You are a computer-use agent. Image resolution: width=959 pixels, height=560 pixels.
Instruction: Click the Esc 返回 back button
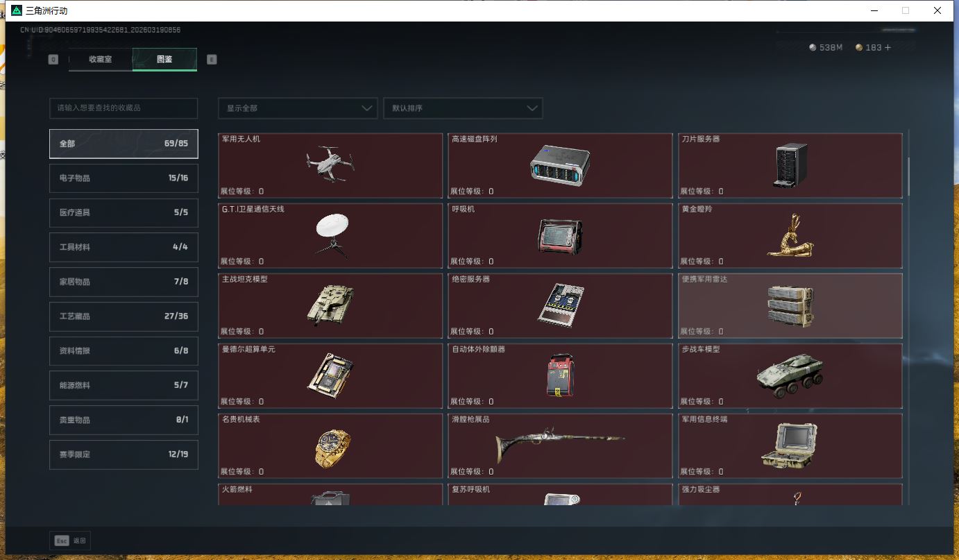point(69,540)
